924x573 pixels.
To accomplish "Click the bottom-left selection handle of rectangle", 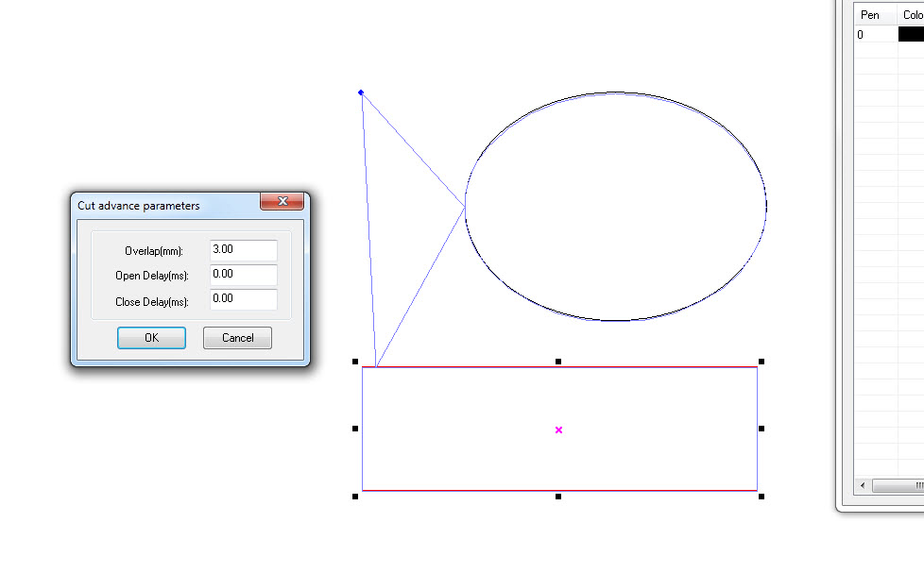I will point(355,496).
